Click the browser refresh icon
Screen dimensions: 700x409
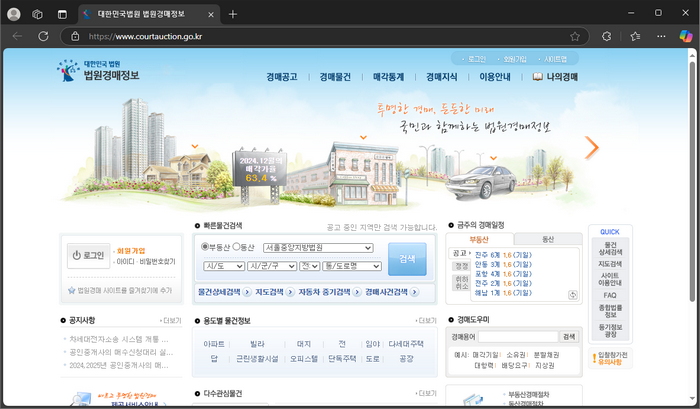pos(42,35)
